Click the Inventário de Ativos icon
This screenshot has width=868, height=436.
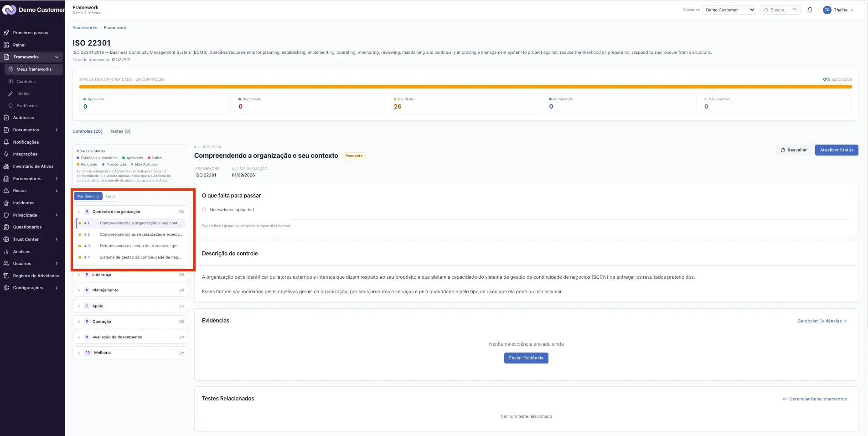pos(6,166)
